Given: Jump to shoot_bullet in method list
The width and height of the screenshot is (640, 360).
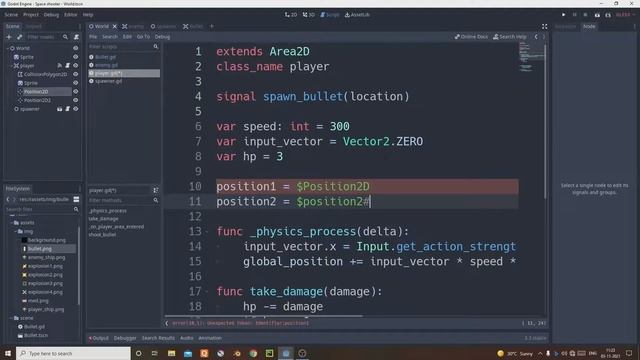Looking at the screenshot, I should (102, 235).
